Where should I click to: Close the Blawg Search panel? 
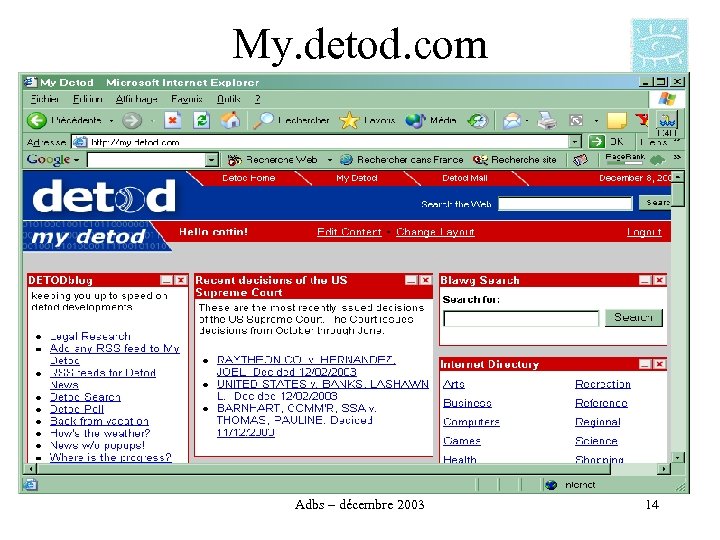(x=659, y=280)
